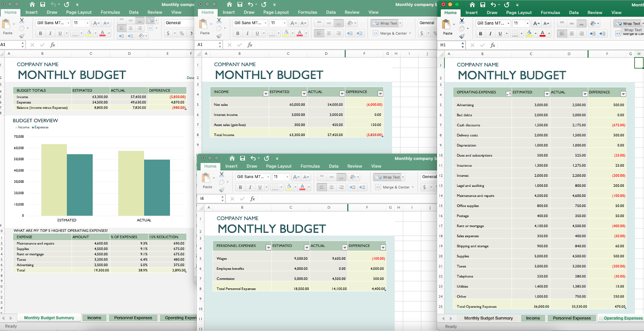Increase indent in the Operating Expenses window
Viewport: 644px width, 331px height.
[x=603, y=34]
